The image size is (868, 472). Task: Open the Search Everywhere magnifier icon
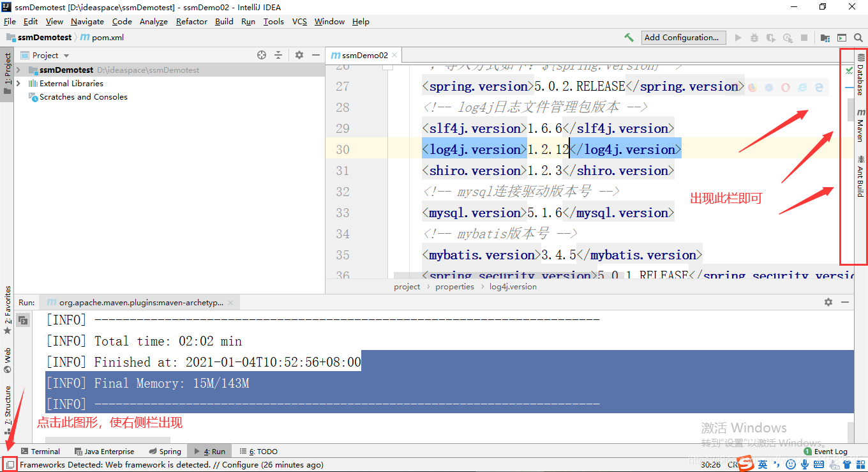pyautogui.click(x=858, y=37)
